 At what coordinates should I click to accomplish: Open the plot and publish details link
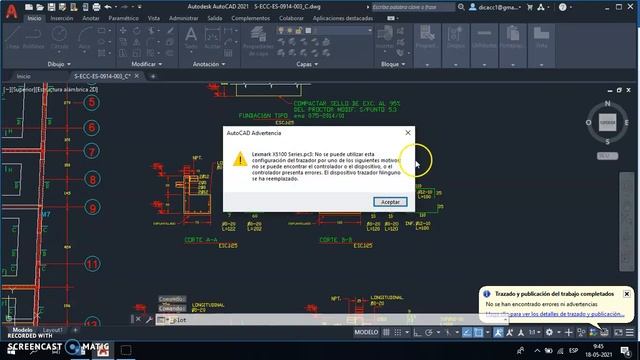555,314
